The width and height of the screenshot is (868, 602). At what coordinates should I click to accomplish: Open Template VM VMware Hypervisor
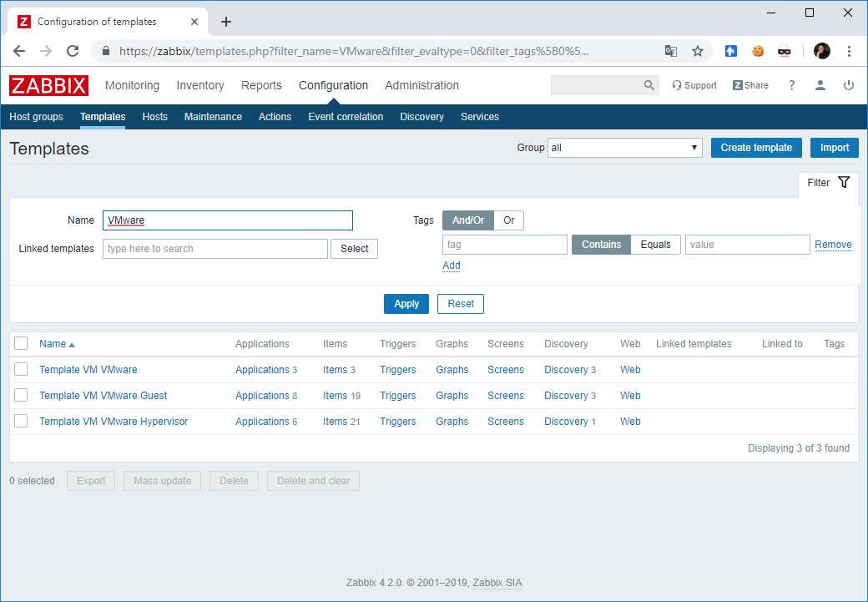tap(114, 422)
